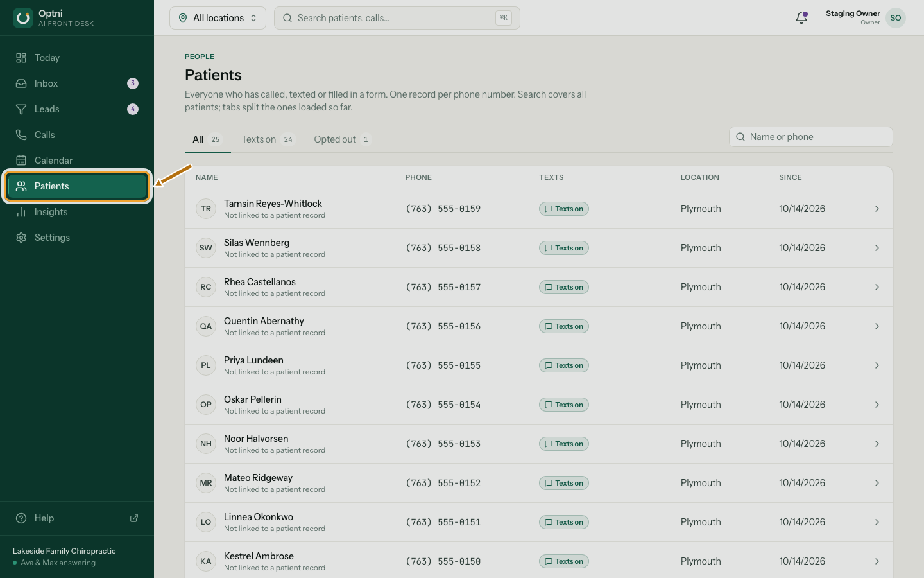Open Quentin Abernathy row chevron
Image resolution: width=924 pixels, height=578 pixels.
tap(877, 326)
